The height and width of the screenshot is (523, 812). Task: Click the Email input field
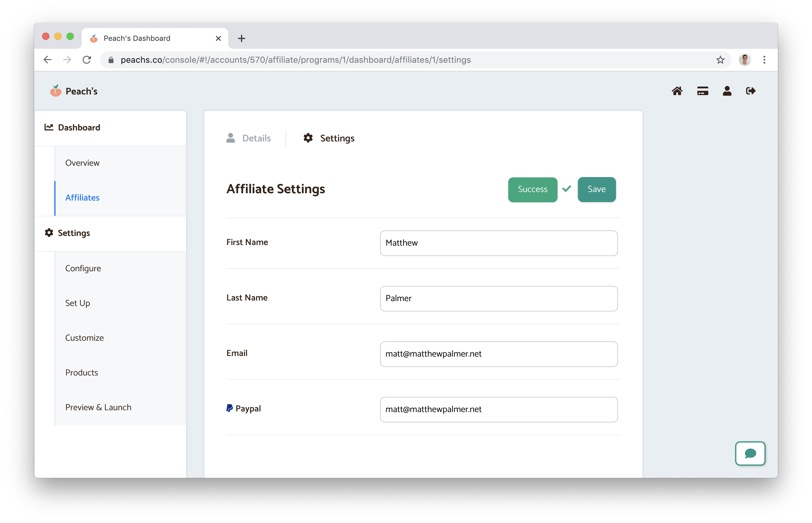(498, 354)
